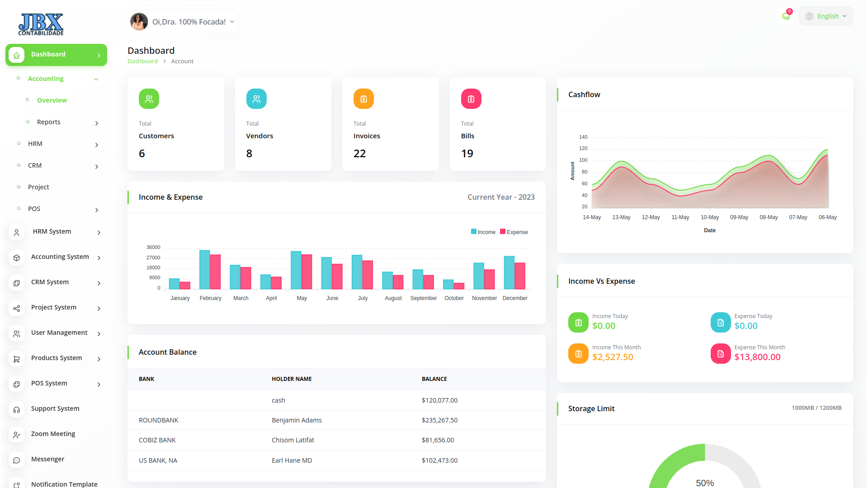Toggle the Income series in chart legend
The height and width of the screenshot is (488, 868).
[483, 232]
